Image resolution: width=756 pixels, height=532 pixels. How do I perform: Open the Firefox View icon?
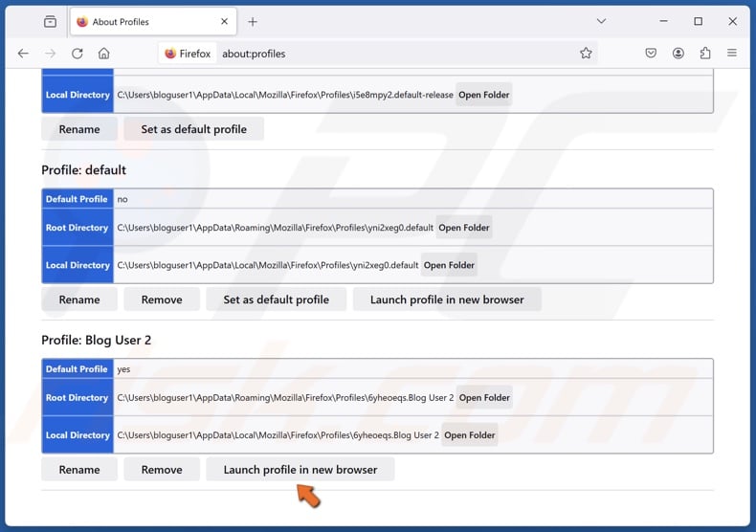(x=50, y=22)
